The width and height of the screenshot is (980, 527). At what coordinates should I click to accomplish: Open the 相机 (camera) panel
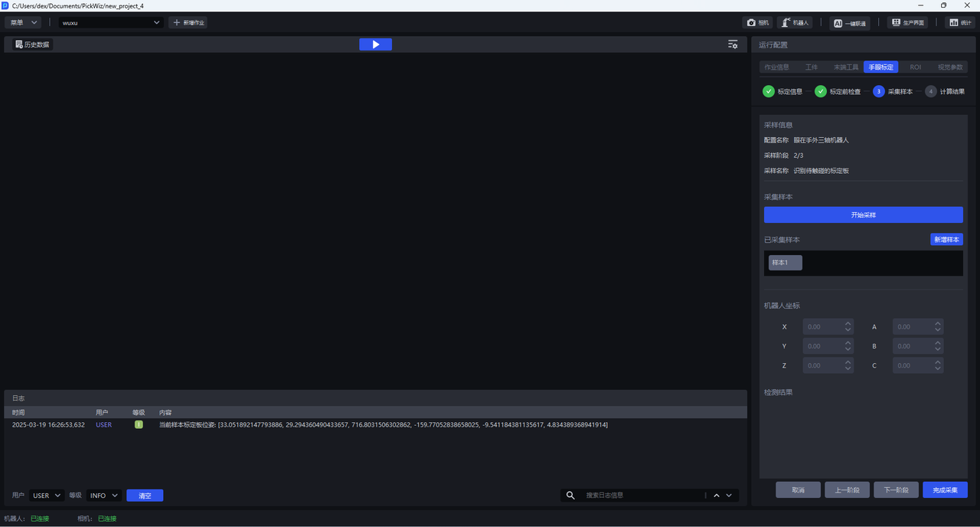point(756,23)
